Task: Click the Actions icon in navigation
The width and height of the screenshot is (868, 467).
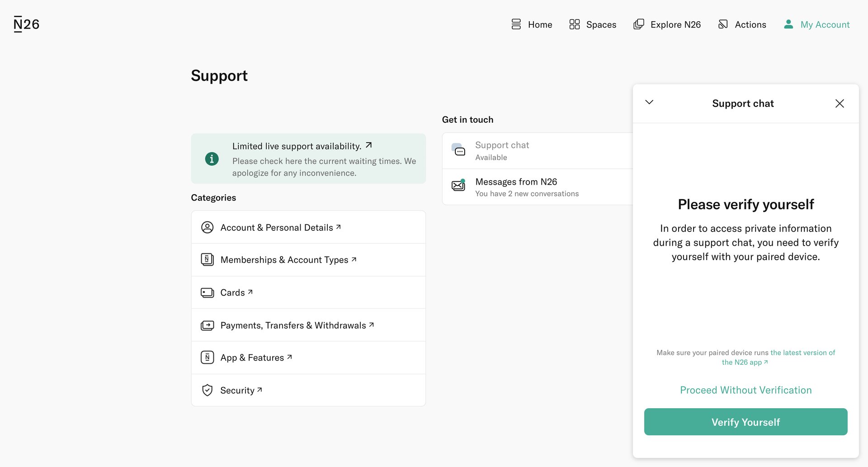Action: click(722, 24)
